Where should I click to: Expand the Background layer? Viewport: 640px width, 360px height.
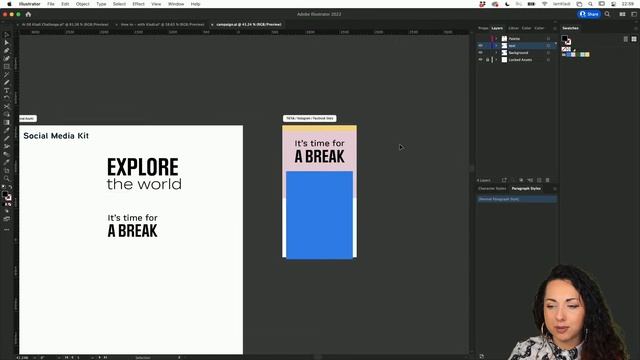pyautogui.click(x=496, y=53)
